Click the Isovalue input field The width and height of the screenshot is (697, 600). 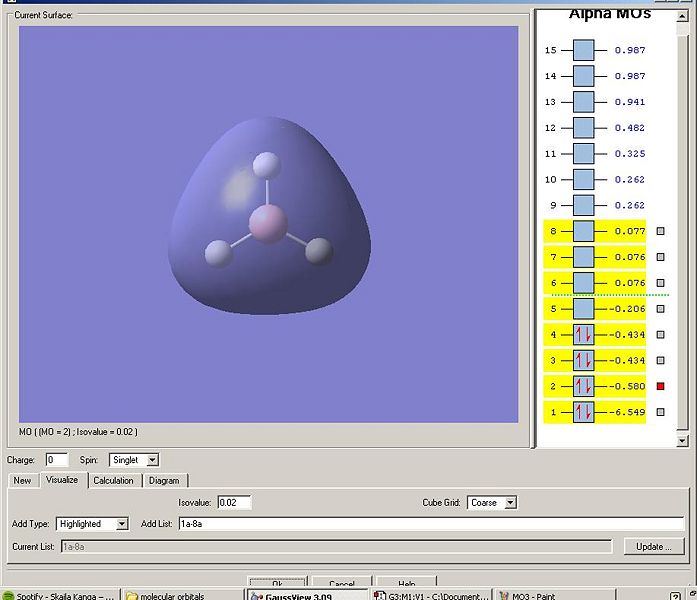(234, 503)
